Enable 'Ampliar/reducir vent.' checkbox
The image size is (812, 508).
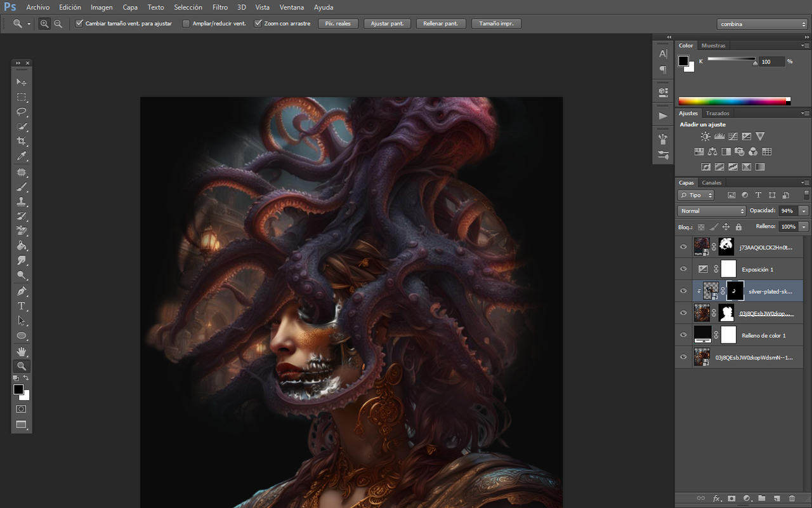[x=186, y=23]
